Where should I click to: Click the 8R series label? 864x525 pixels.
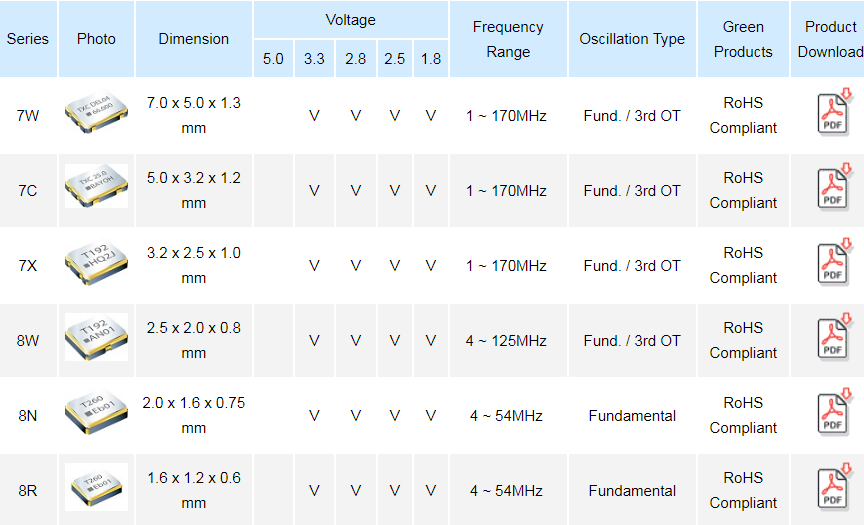(28, 491)
